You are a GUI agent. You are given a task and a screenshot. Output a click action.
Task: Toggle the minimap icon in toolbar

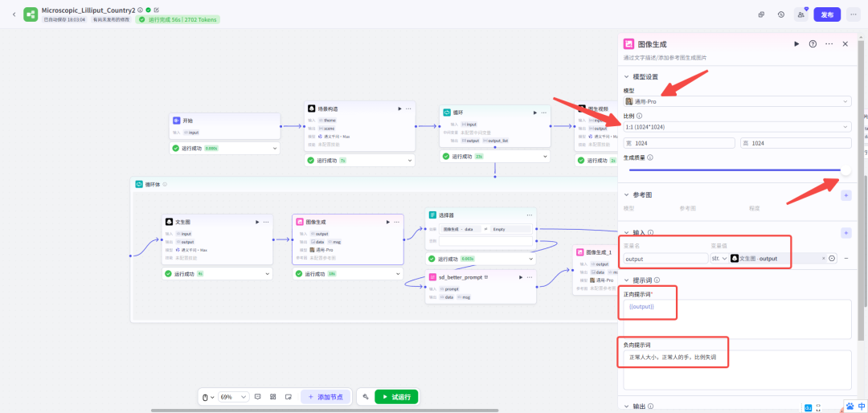click(x=289, y=397)
